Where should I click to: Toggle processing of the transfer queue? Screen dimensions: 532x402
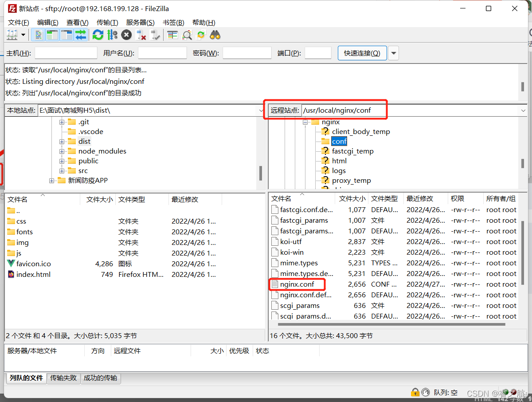pyautogui.click(x=112, y=35)
